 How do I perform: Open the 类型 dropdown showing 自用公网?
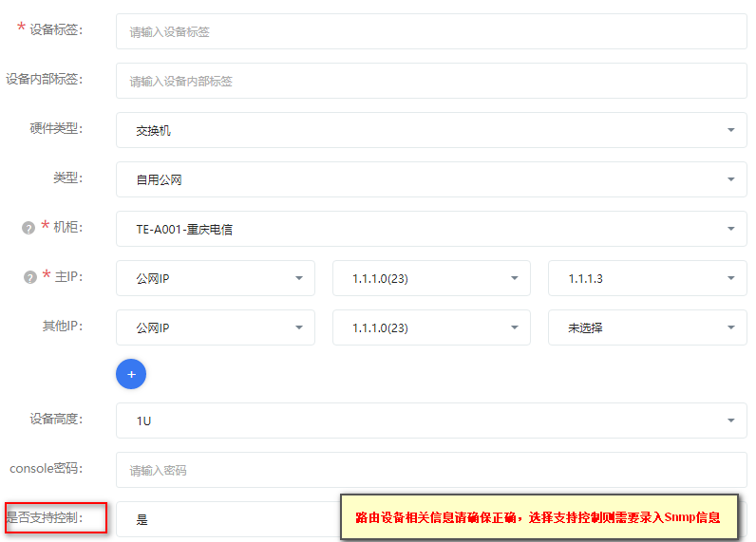coord(431,179)
